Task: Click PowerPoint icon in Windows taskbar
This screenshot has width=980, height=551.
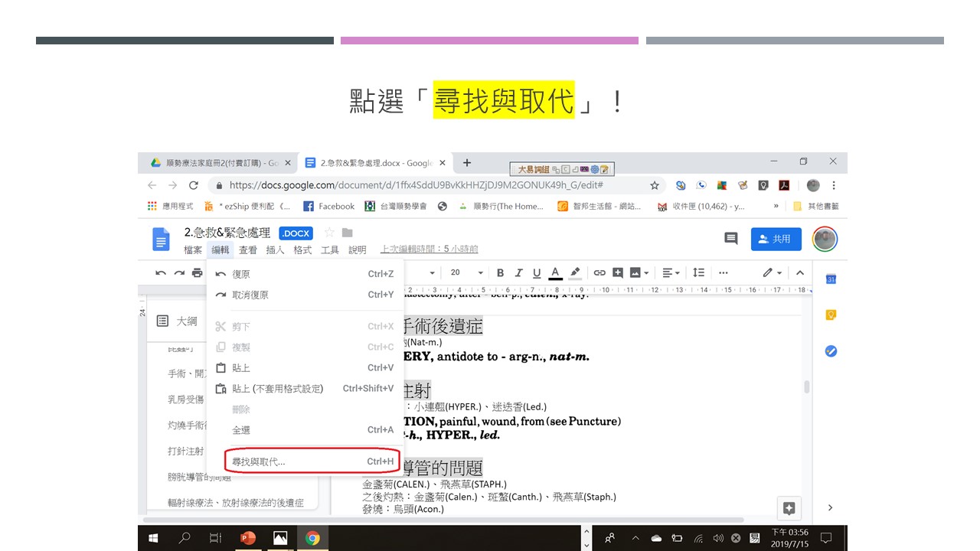Action: click(x=248, y=538)
